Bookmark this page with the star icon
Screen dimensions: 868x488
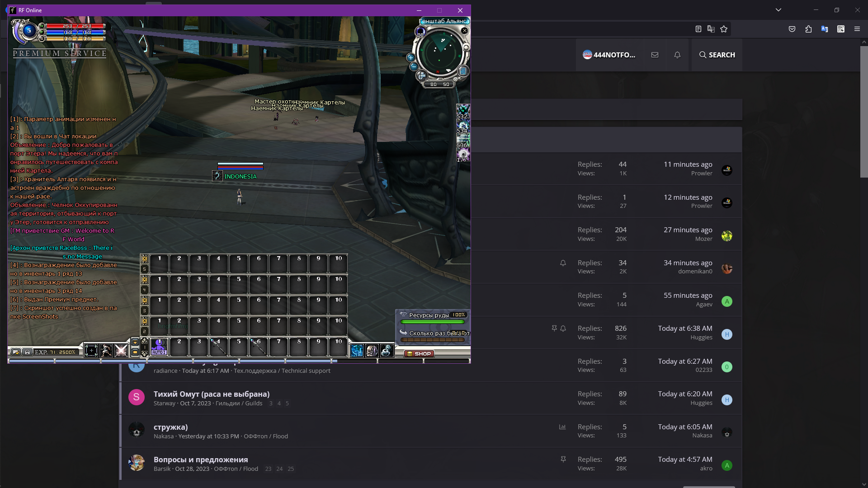click(x=723, y=29)
